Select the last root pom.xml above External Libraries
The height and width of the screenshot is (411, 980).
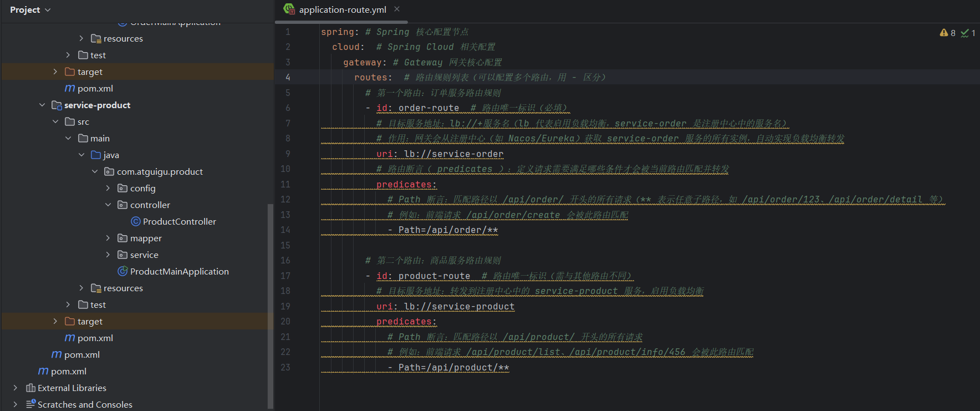pos(69,371)
